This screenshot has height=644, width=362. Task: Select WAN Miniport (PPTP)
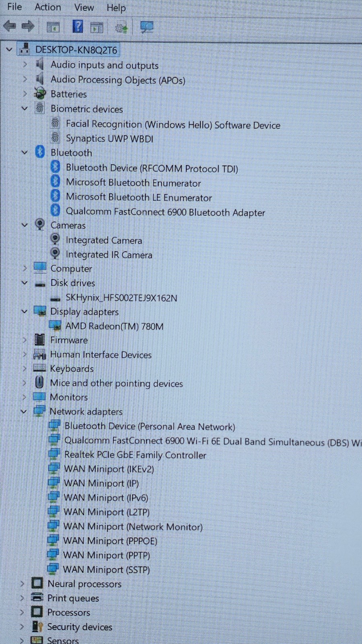(x=107, y=555)
